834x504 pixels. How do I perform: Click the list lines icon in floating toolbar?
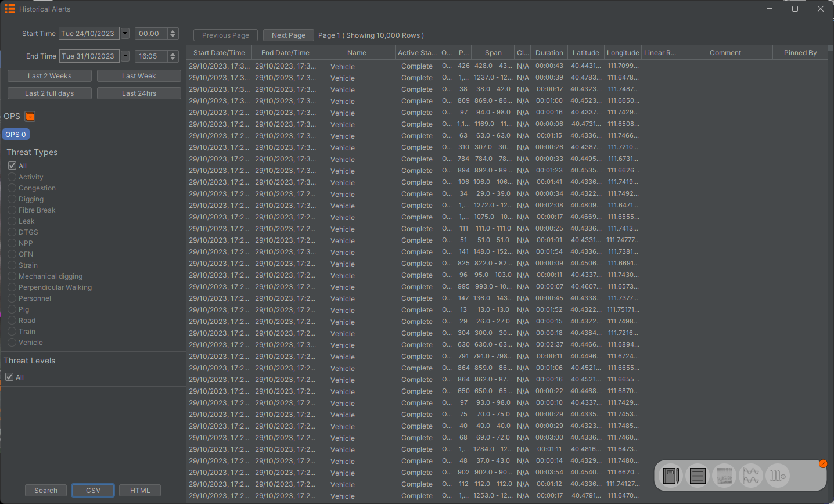pos(698,476)
